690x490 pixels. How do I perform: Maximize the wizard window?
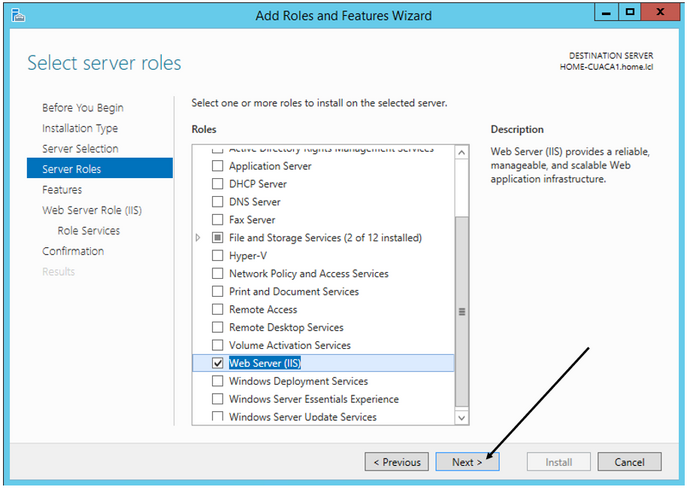tap(630, 12)
